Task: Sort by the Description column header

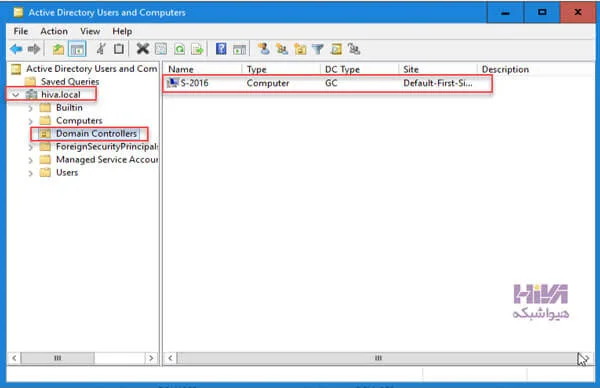Action: (x=505, y=69)
